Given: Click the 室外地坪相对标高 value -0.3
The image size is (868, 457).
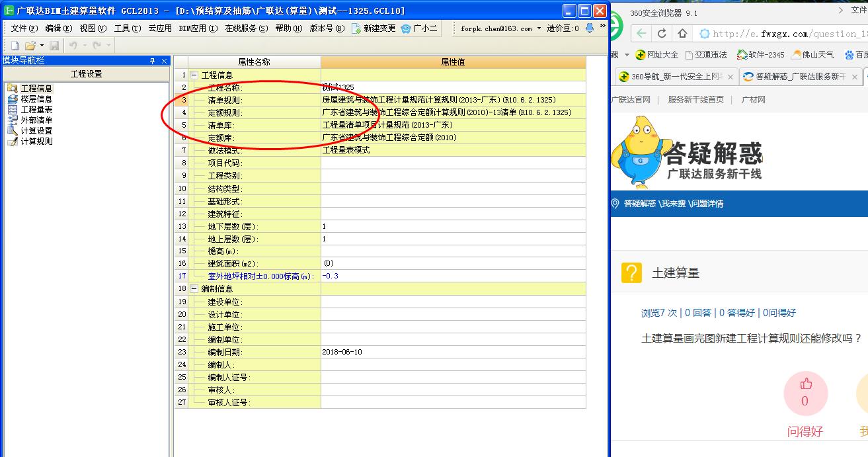Looking at the screenshot, I should (x=331, y=276).
